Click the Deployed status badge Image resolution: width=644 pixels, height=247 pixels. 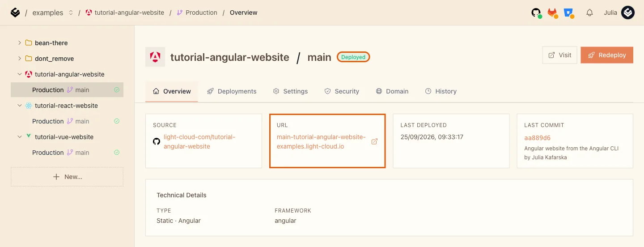tap(353, 57)
